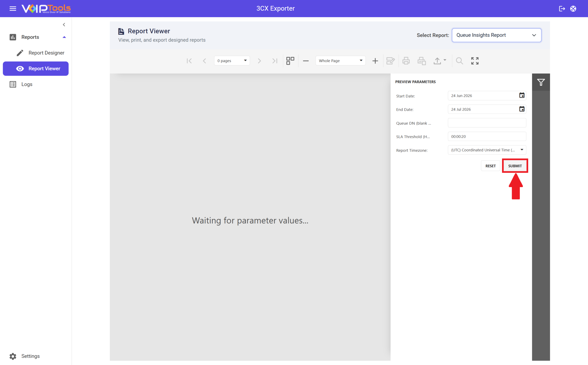
Task: Click the edit fields toolbar icon
Action: point(390,61)
